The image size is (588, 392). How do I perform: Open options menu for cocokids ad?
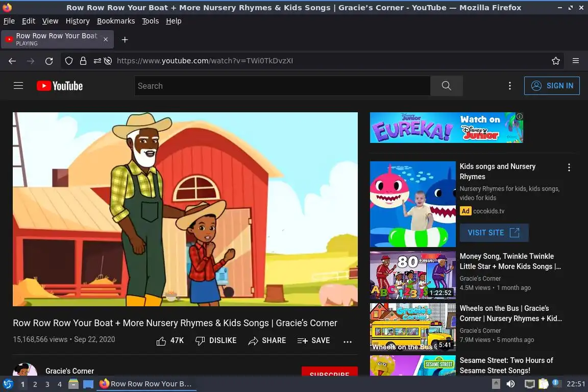click(569, 168)
